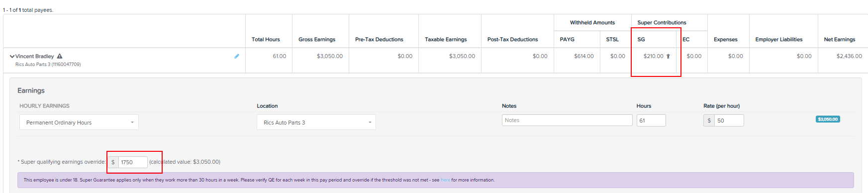Click the Rate per hour field showing 50
This screenshot has width=868, height=193.
coord(729,120)
